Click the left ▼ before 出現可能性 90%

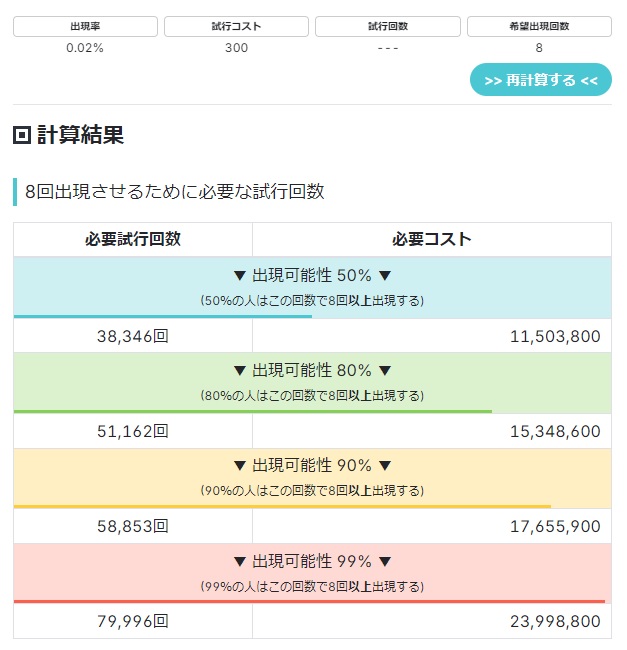pyautogui.click(x=240, y=466)
